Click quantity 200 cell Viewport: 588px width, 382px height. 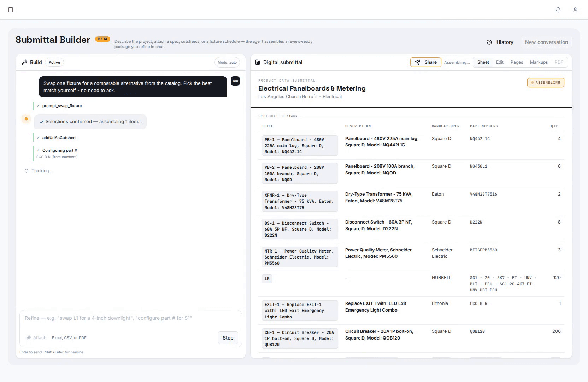(557, 331)
